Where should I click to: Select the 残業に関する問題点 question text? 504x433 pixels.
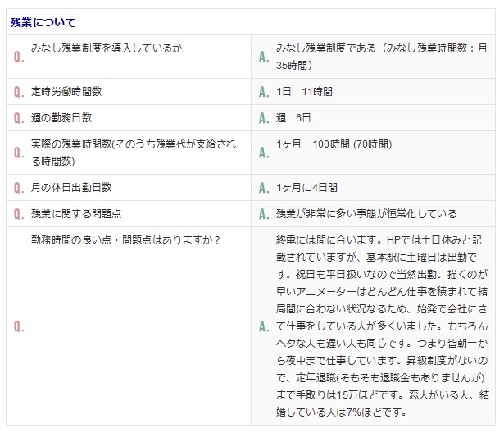click(76, 213)
